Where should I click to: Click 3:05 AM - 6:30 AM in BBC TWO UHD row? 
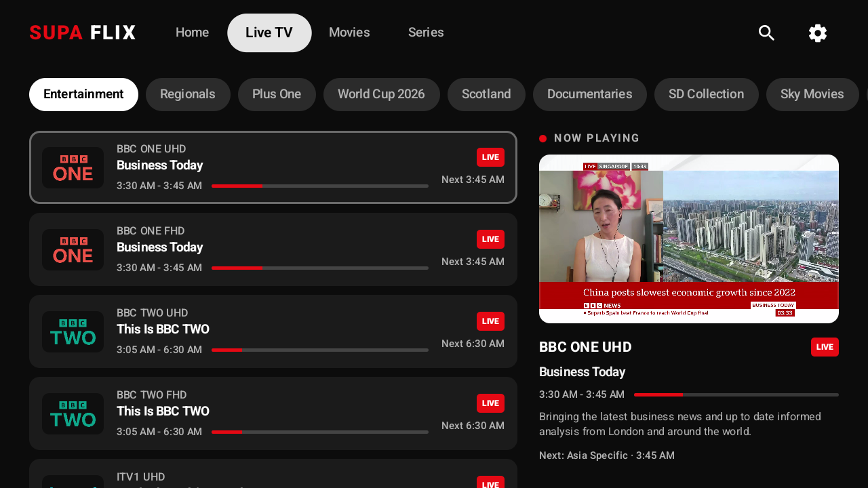[x=159, y=350]
